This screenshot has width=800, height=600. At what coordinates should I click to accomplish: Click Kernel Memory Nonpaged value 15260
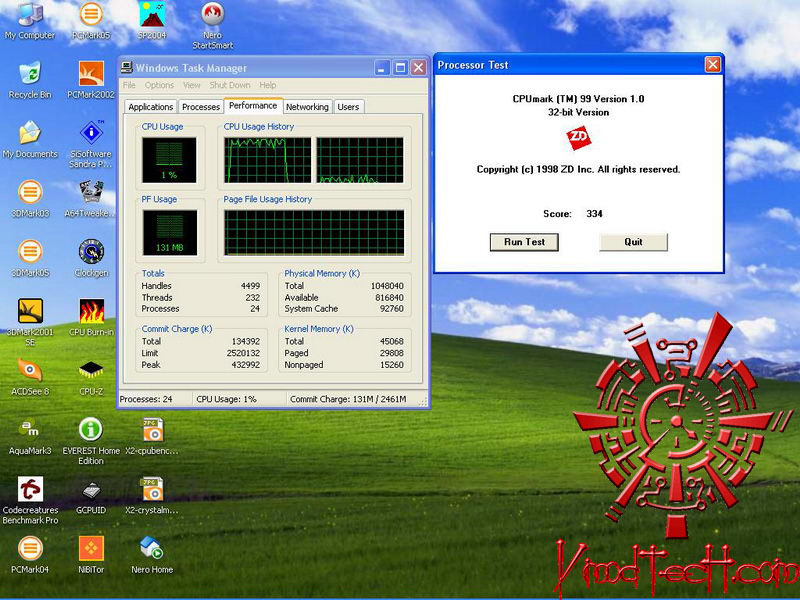pos(392,365)
